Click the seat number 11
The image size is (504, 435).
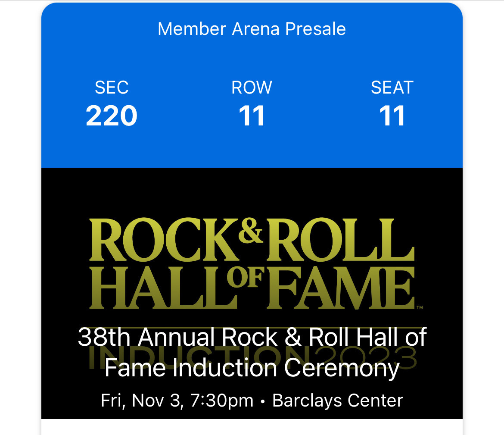tap(392, 116)
